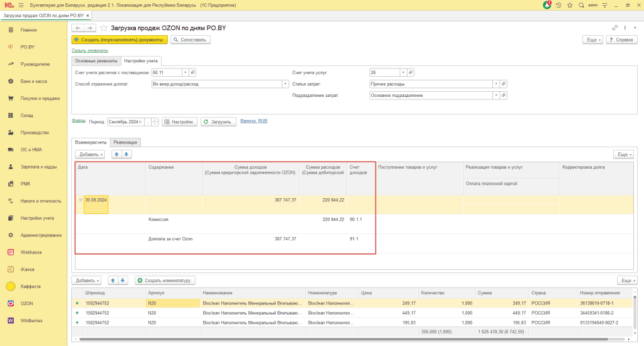Open the Файлы link
Image resolution: width=644 pixels, height=346 pixels.
79,121
